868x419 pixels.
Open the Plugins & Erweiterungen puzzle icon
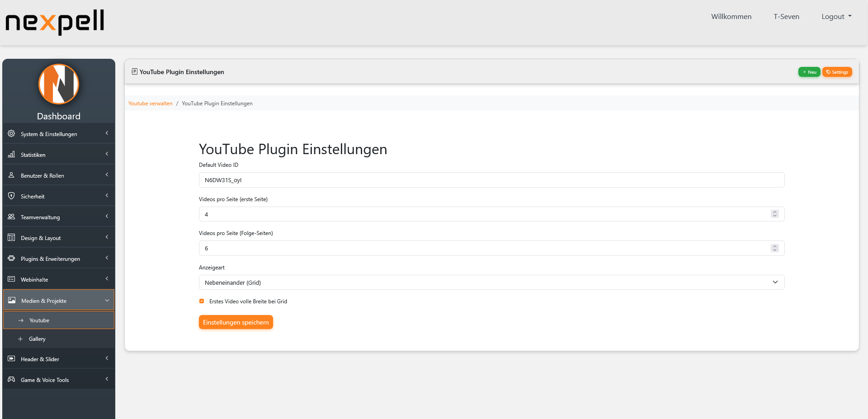[11, 258]
